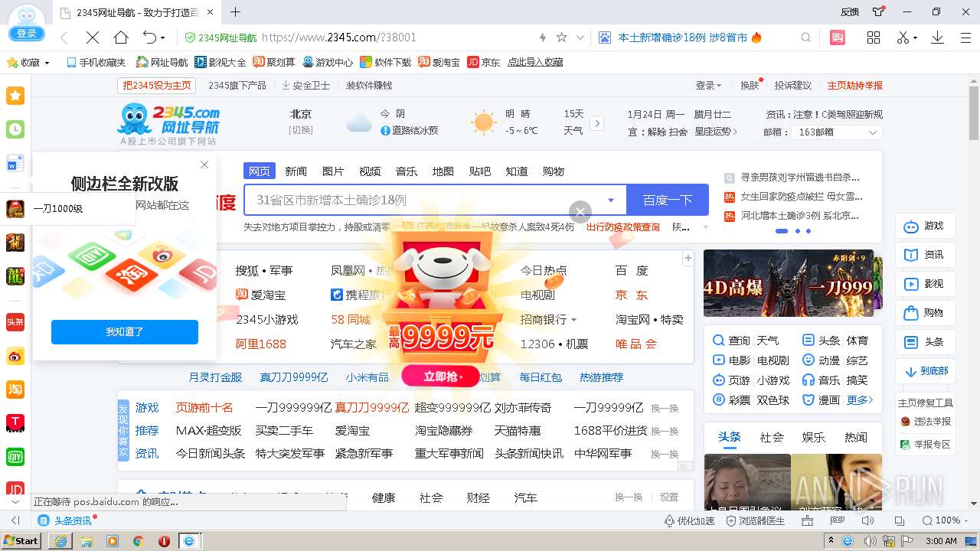Click sidebar favorites star icon
Image resolution: width=980 pixels, height=551 pixels.
pos(15,96)
